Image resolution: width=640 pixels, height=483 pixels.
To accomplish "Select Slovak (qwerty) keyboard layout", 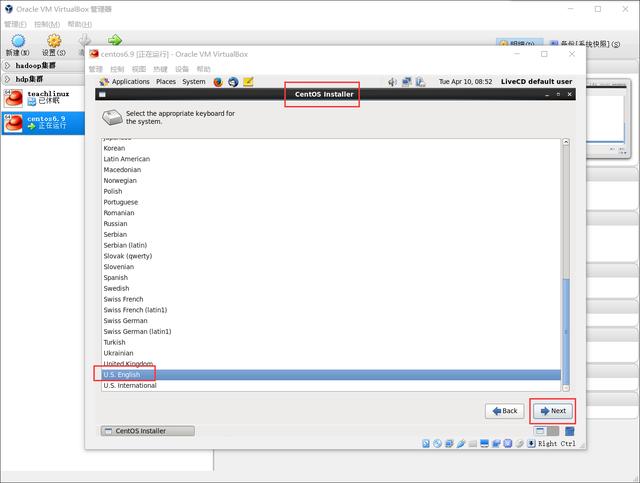I will (x=331, y=256).
